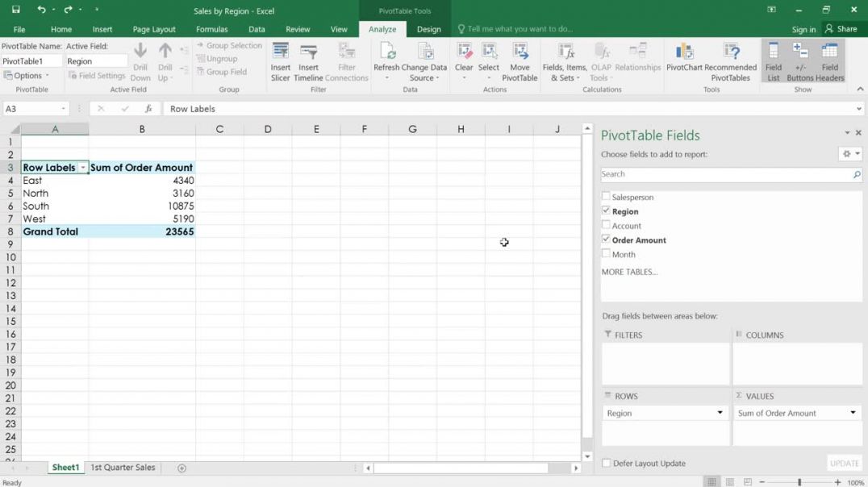Toggle the +/- Buttons display
This screenshot has height=487, width=868.
800,62
